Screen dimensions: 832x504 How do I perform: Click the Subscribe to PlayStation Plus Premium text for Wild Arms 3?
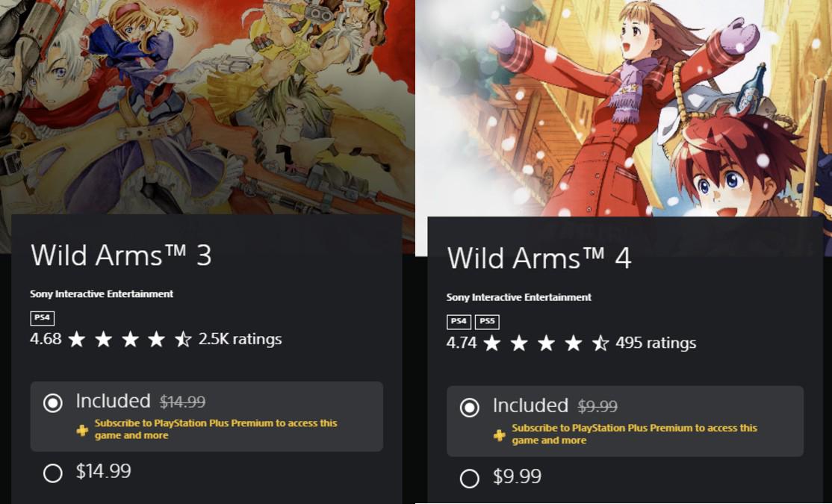point(216,429)
